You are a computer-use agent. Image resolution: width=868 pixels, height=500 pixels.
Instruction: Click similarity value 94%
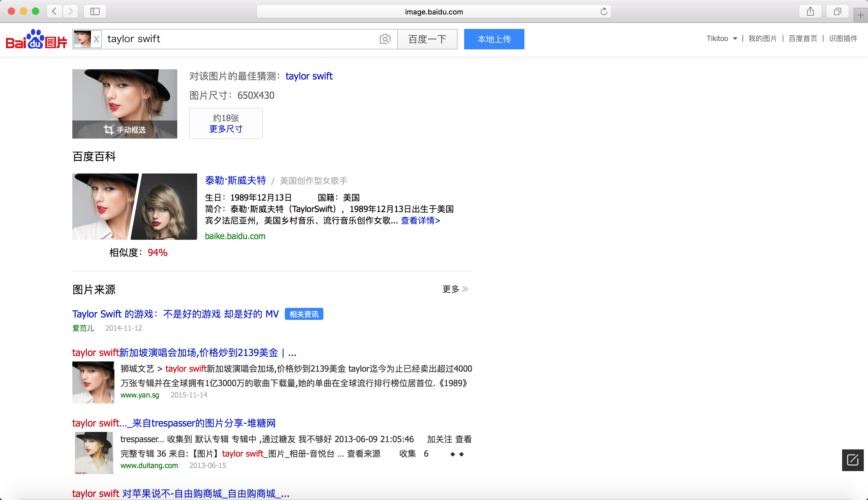pos(157,253)
